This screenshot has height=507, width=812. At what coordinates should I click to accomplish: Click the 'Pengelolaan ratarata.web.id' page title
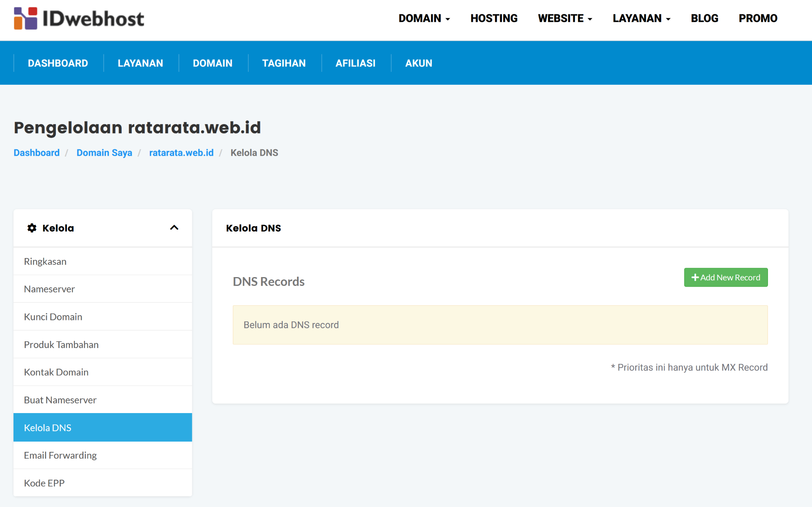137,128
